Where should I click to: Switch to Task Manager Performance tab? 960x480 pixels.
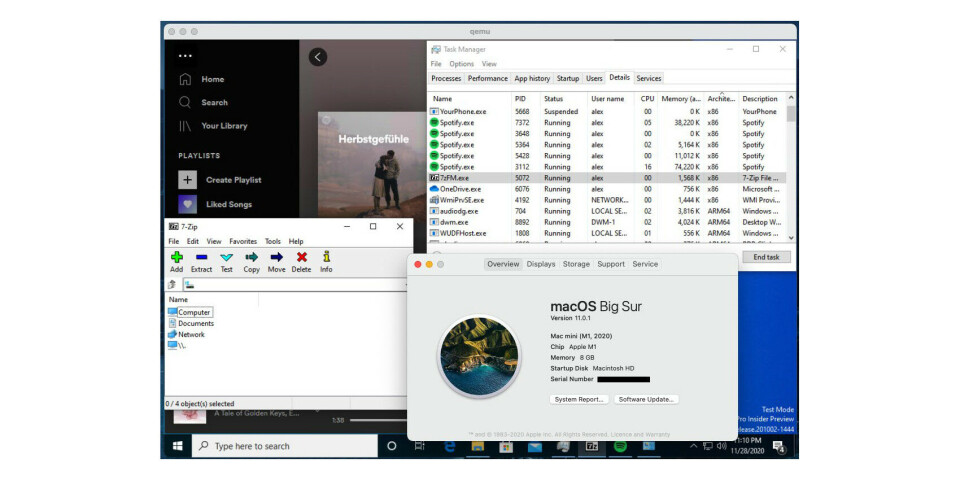tap(488, 78)
